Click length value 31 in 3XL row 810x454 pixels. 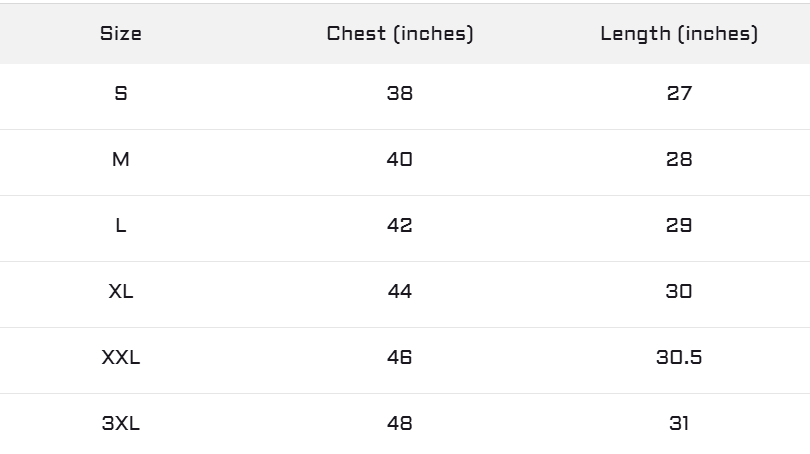coord(679,424)
